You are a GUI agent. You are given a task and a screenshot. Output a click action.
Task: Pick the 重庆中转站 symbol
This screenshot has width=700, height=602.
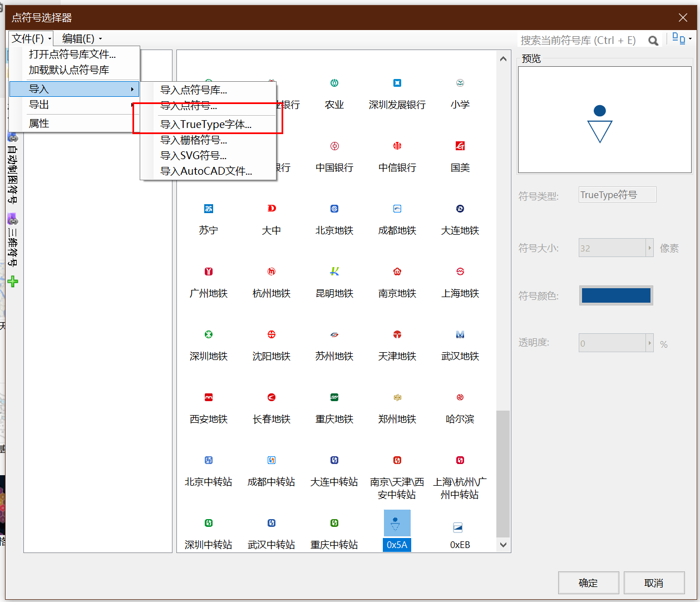(334, 523)
